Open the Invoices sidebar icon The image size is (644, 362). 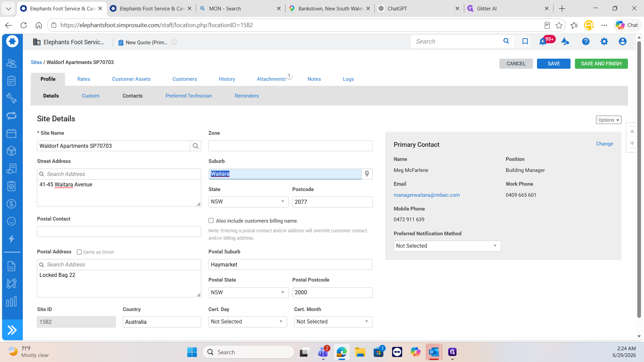pos(11,169)
